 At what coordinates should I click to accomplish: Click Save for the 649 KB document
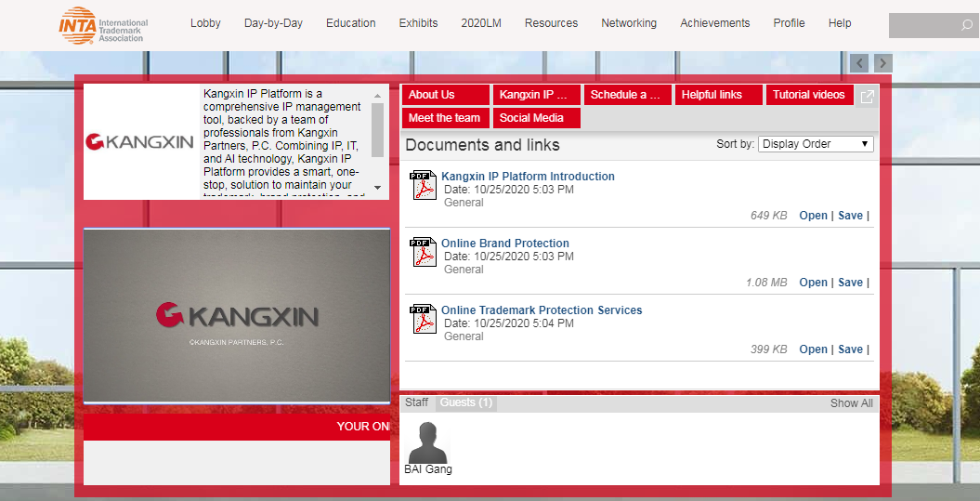pos(850,216)
